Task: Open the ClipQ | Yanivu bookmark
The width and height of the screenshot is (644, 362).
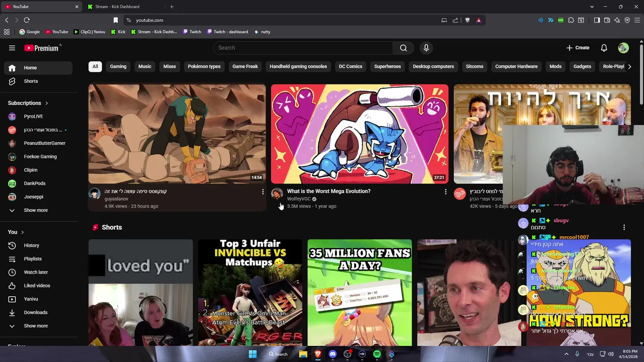Action: (90, 32)
